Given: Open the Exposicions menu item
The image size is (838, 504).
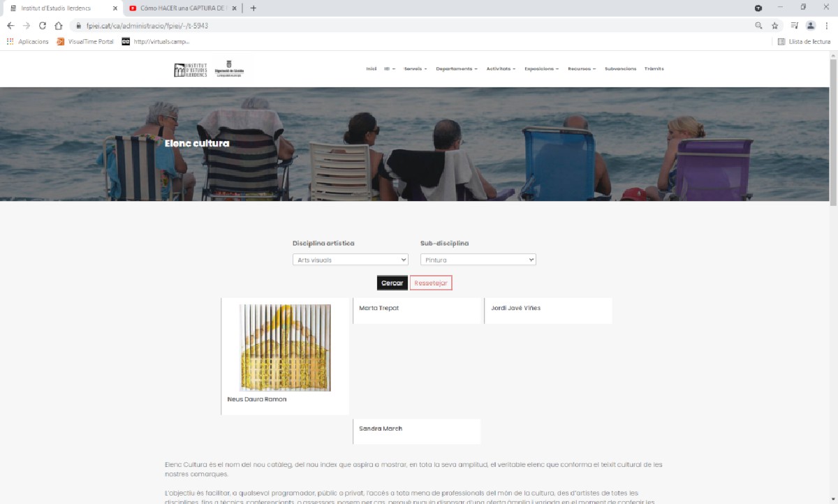Looking at the screenshot, I should tap(541, 69).
